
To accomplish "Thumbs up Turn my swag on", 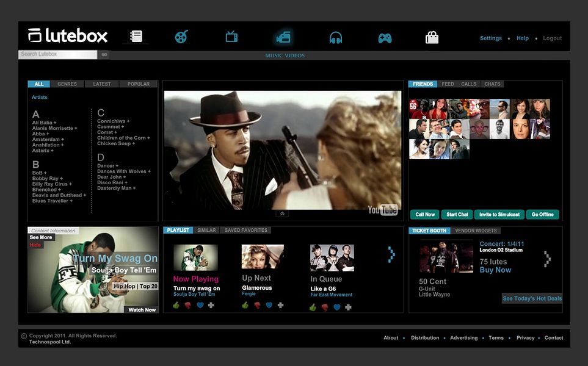I will (x=176, y=306).
